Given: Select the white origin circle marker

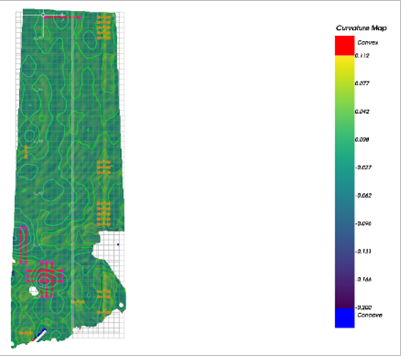Looking at the screenshot, I should tap(43, 15).
